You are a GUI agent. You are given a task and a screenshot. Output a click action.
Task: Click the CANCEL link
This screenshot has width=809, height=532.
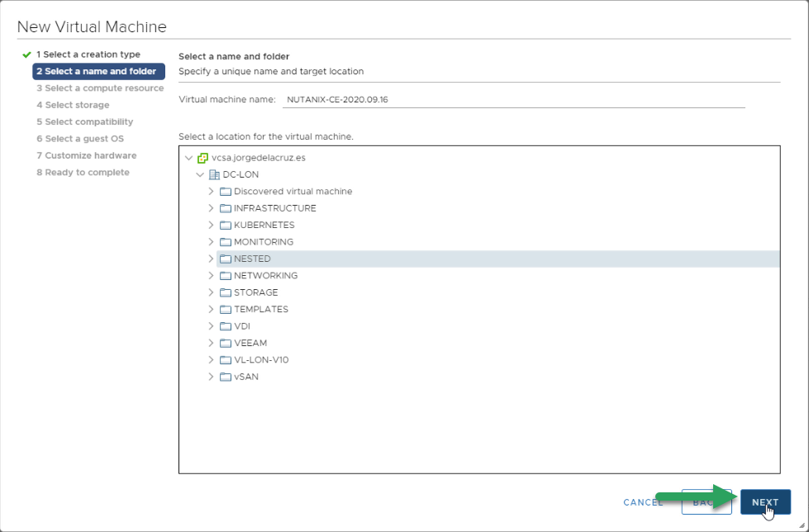[643, 502]
